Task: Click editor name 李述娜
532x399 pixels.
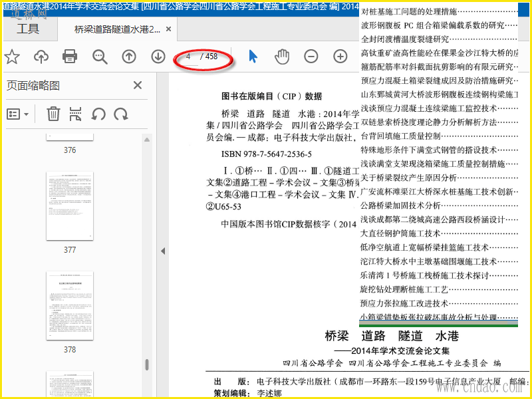Action: pyautogui.click(x=269, y=394)
